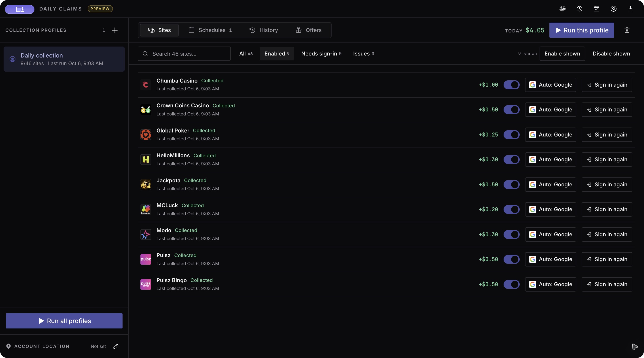
Task: Click Run all profiles button
Action: [64, 321]
